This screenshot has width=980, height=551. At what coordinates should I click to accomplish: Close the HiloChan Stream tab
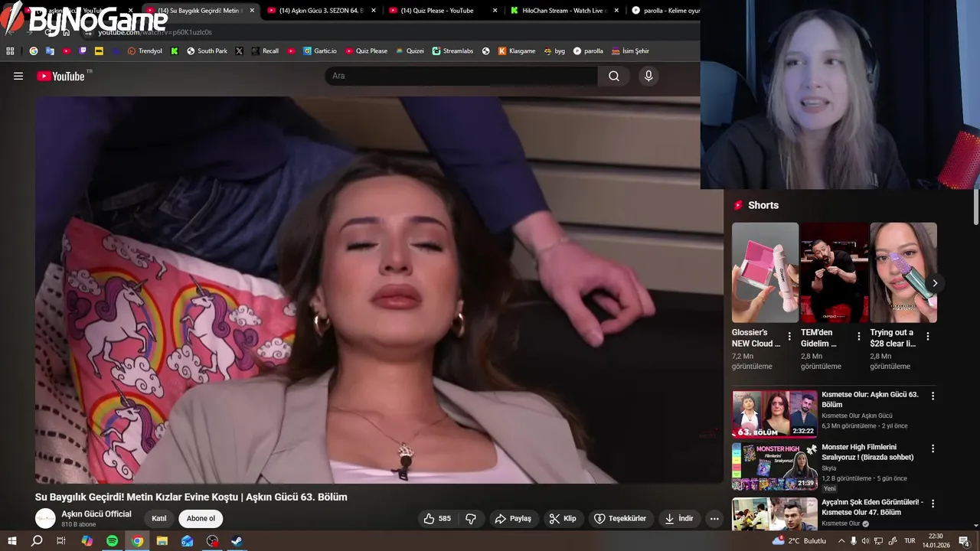pos(616,11)
